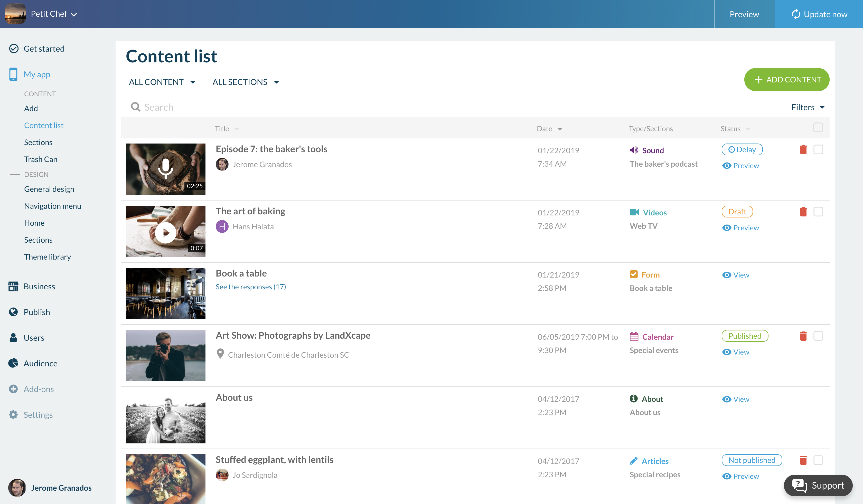Click the search magnifier icon
The width and height of the screenshot is (863, 504).
(x=136, y=107)
